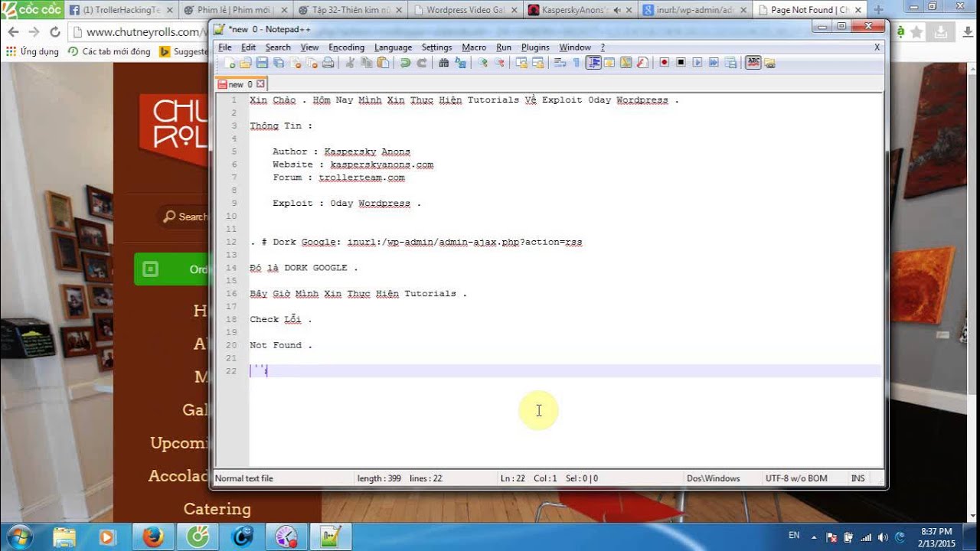Open the File menu in Notepad++
This screenshot has height=551, width=980.
[225, 47]
